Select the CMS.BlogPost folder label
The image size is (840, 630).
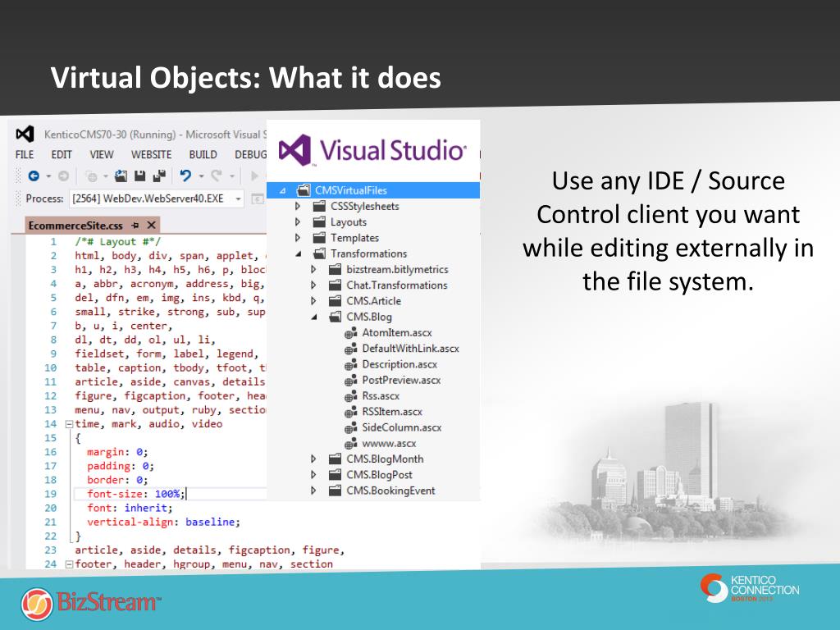coord(379,475)
